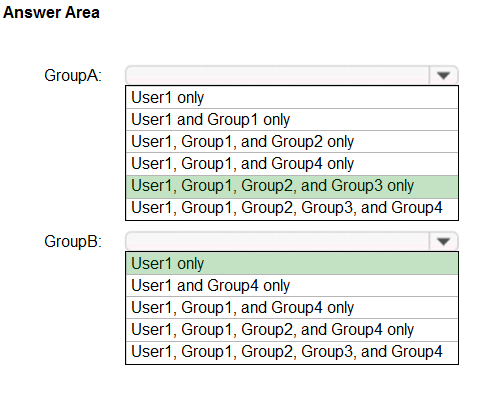492x393 pixels.
Task: Select 'User1, Group1, and Group2 only'
Action: tap(292, 141)
